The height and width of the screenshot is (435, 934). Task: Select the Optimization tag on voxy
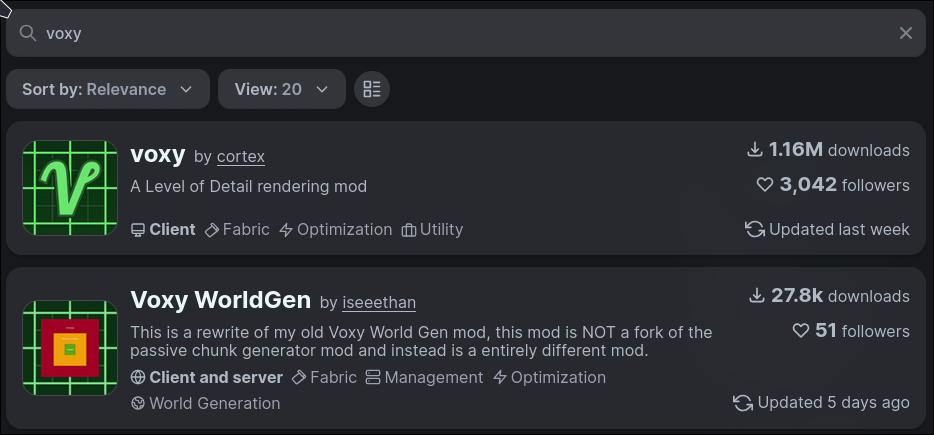coord(335,229)
